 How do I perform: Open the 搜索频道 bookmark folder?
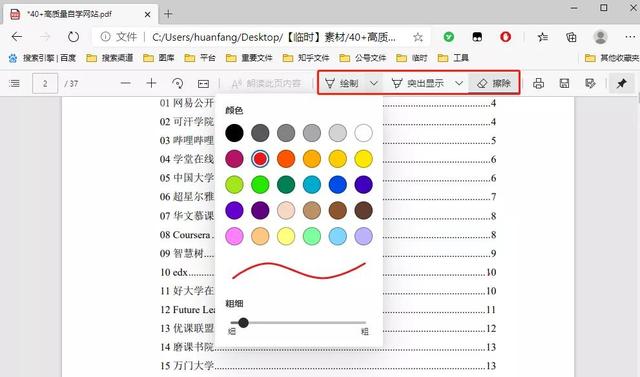coord(110,58)
